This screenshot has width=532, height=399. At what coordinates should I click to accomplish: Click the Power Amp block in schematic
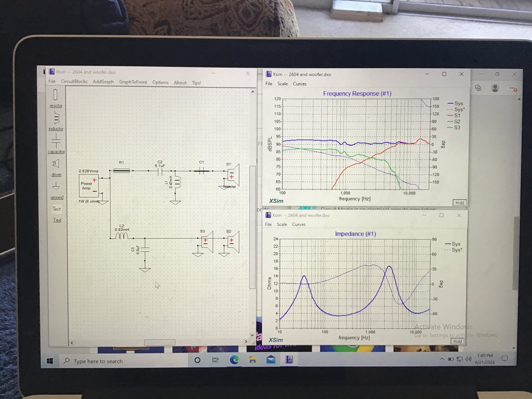point(88,185)
